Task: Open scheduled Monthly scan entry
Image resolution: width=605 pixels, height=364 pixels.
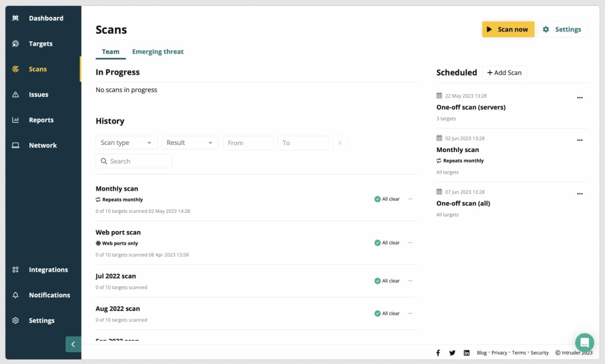Action: pyautogui.click(x=458, y=150)
